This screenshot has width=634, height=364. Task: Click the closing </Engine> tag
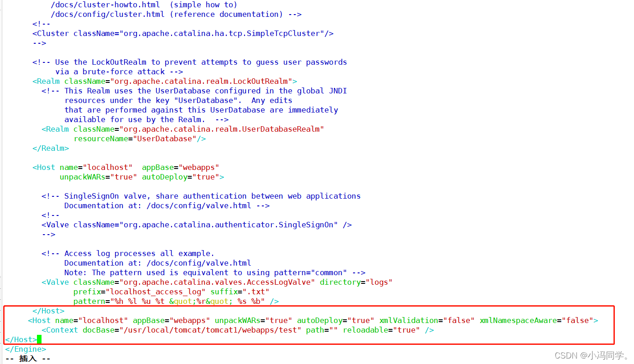tap(26, 349)
